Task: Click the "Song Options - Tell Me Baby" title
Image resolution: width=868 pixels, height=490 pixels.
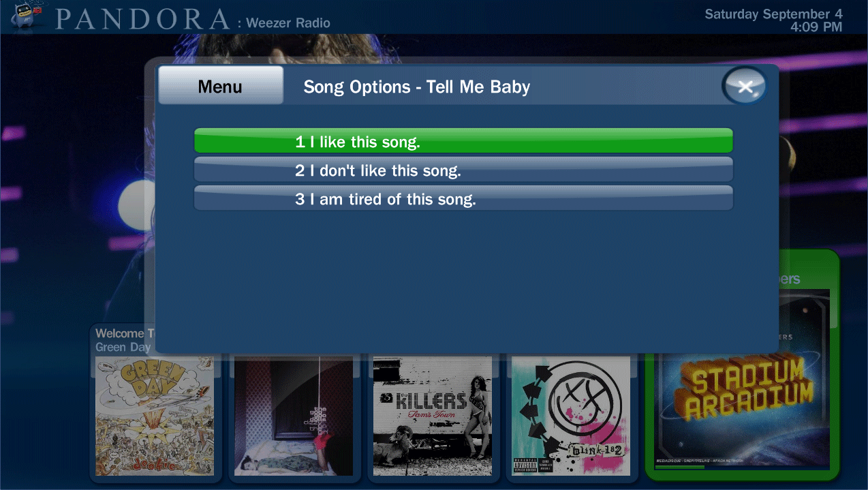Action: pos(416,87)
